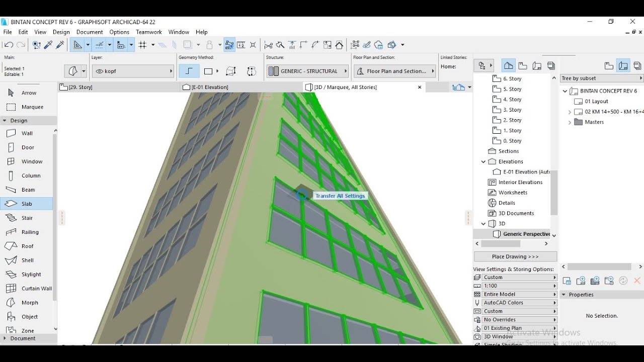Click the Navigator vertical scrollbar
Screen dimensions: 644x362
(554, 193)
